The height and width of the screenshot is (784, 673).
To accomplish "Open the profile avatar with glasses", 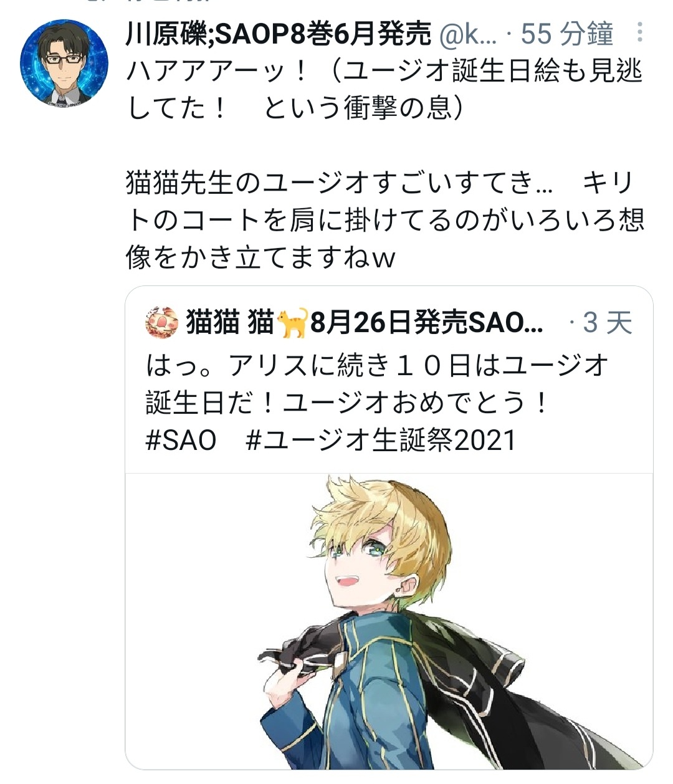I will [64, 64].
